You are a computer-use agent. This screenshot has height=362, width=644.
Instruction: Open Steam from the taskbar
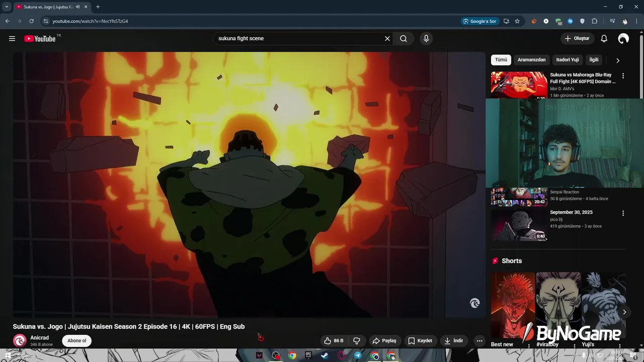pyautogui.click(x=325, y=355)
